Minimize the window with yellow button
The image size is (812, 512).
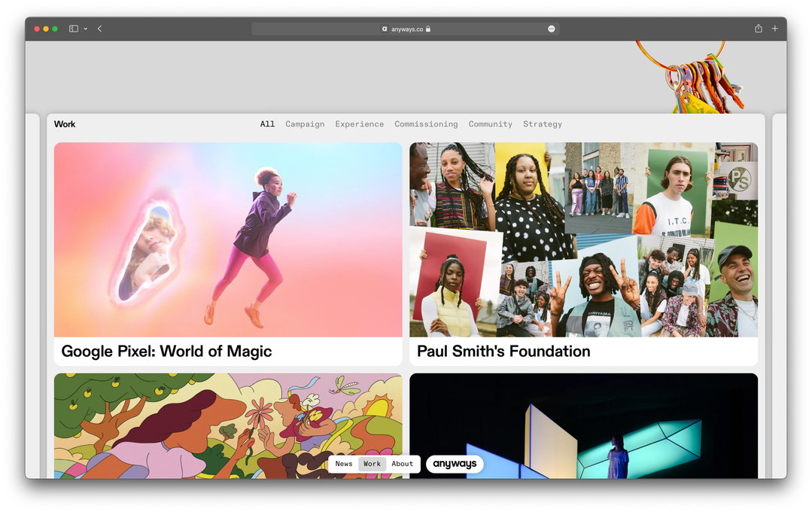coord(46,29)
